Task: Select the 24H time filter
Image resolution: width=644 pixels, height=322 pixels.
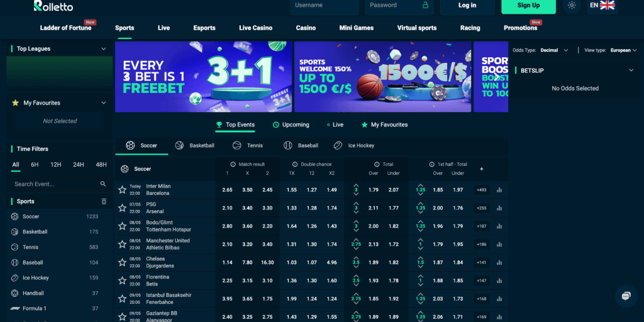Action: (79, 165)
